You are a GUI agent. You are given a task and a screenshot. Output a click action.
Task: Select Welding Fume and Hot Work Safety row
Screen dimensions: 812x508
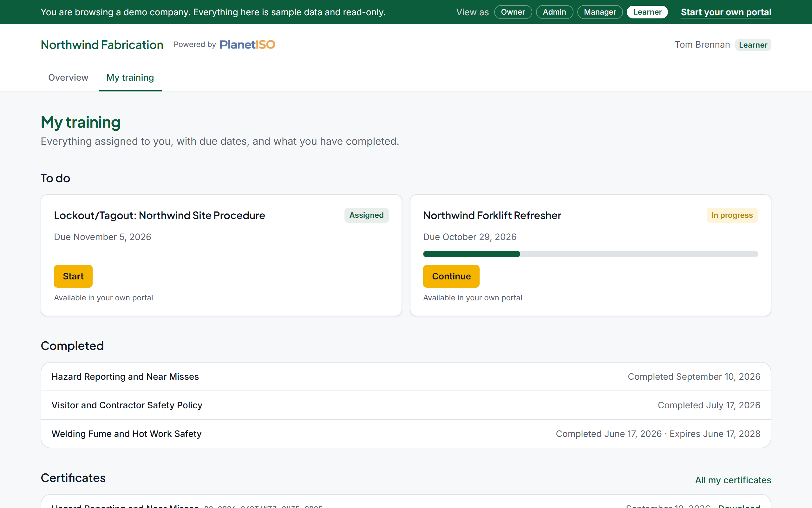406,434
